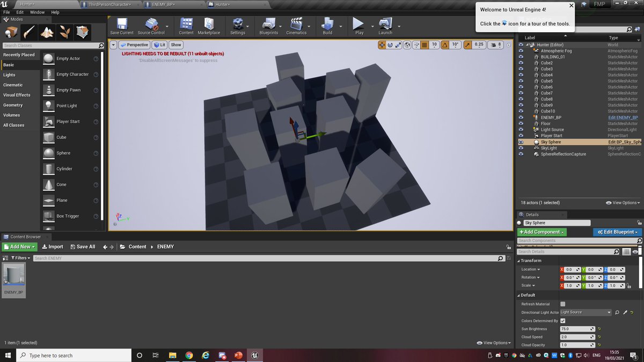Select the Paint mode brush icon
The image size is (644, 362).
(x=30, y=32)
